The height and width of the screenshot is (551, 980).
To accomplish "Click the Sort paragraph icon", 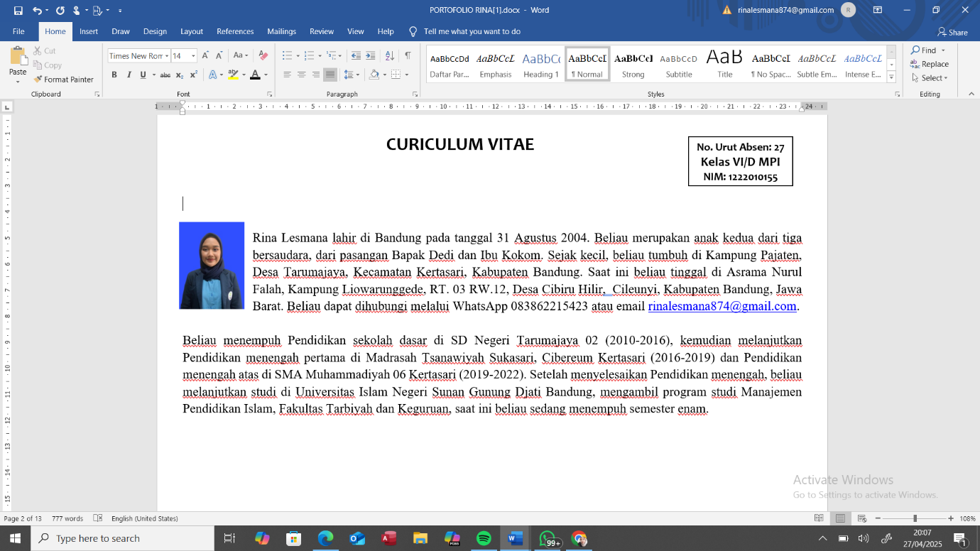I will pyautogui.click(x=389, y=55).
